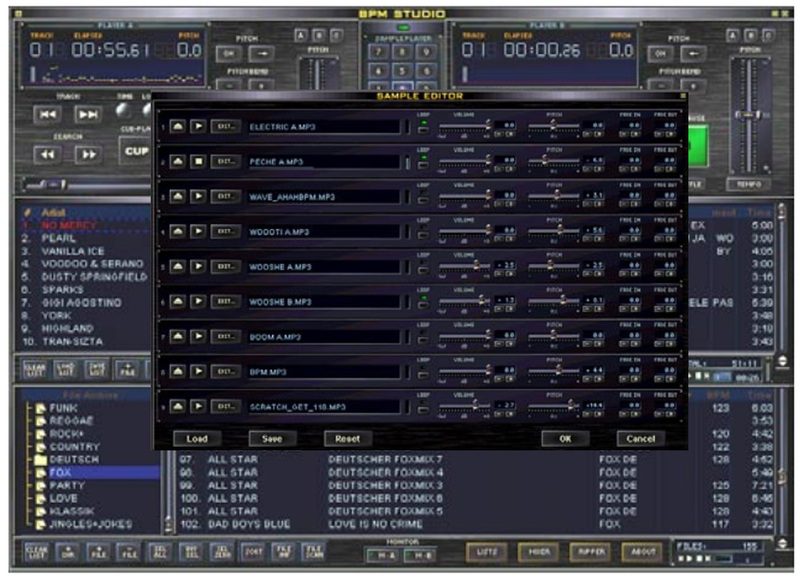Click the SORT icon in bottom toolbar
Image resolution: width=800 pixels, height=579 pixels.
pyautogui.click(x=253, y=552)
